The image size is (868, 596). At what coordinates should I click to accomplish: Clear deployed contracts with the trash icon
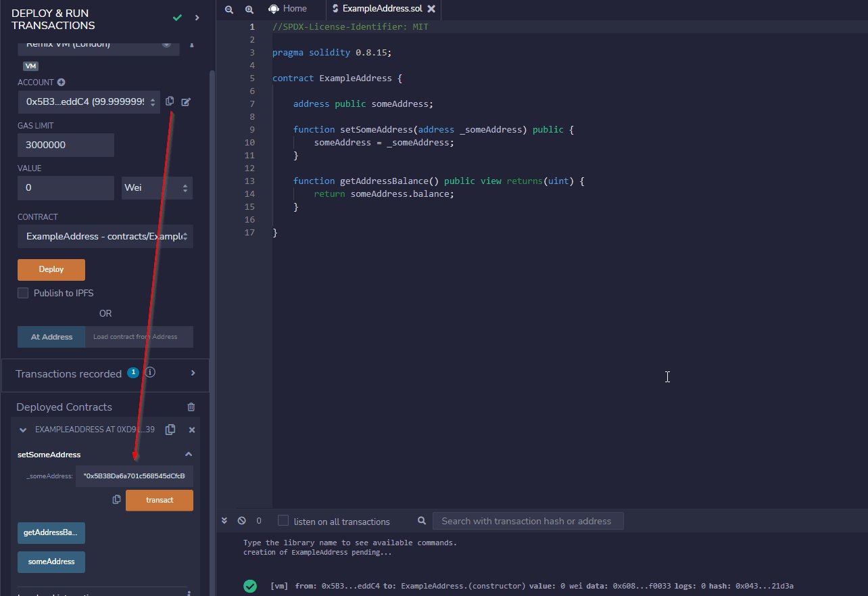coord(191,407)
